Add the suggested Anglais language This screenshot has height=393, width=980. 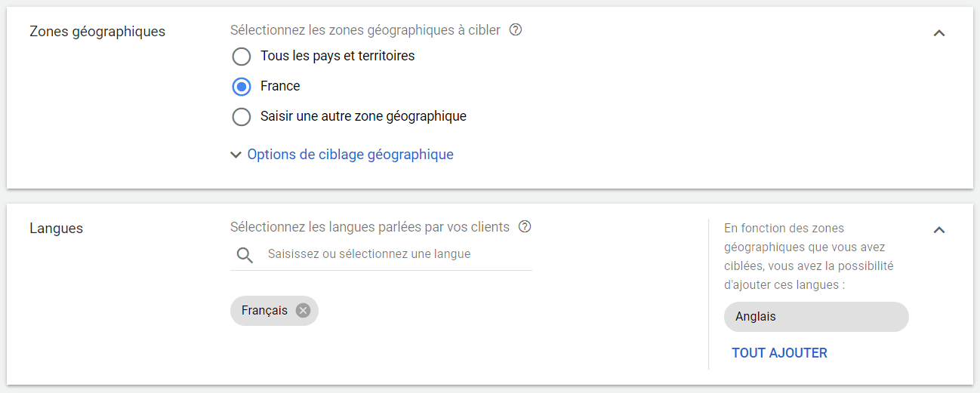pos(815,317)
